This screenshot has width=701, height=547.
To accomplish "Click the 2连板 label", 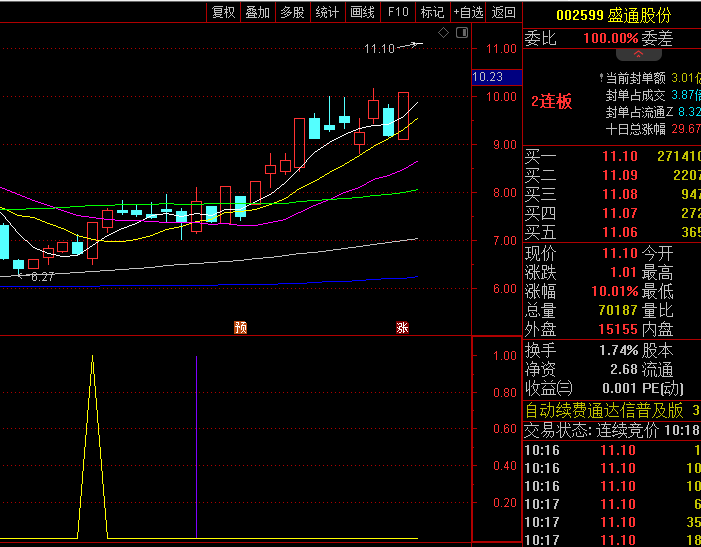I will (x=551, y=102).
